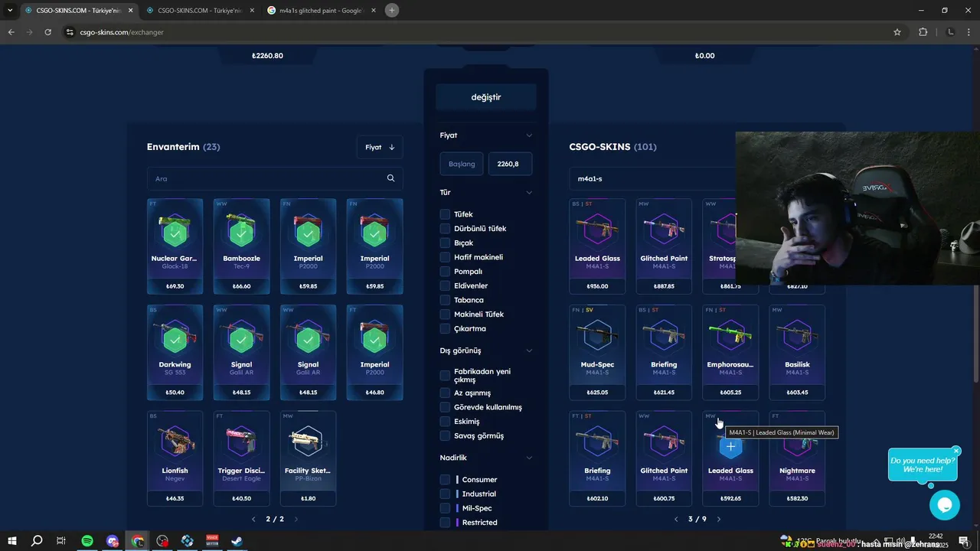This screenshot has height=551, width=980.
Task: Click the inventory search magnifier icon
Action: click(x=390, y=178)
